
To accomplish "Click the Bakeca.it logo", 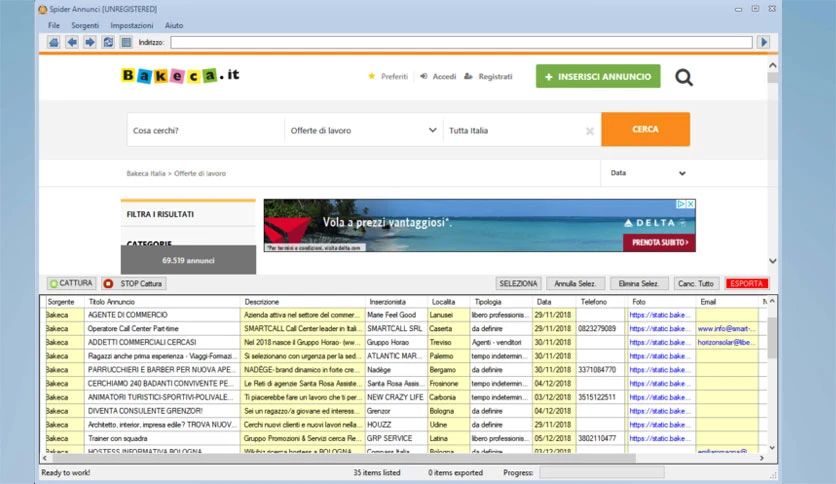I will 180,76.
